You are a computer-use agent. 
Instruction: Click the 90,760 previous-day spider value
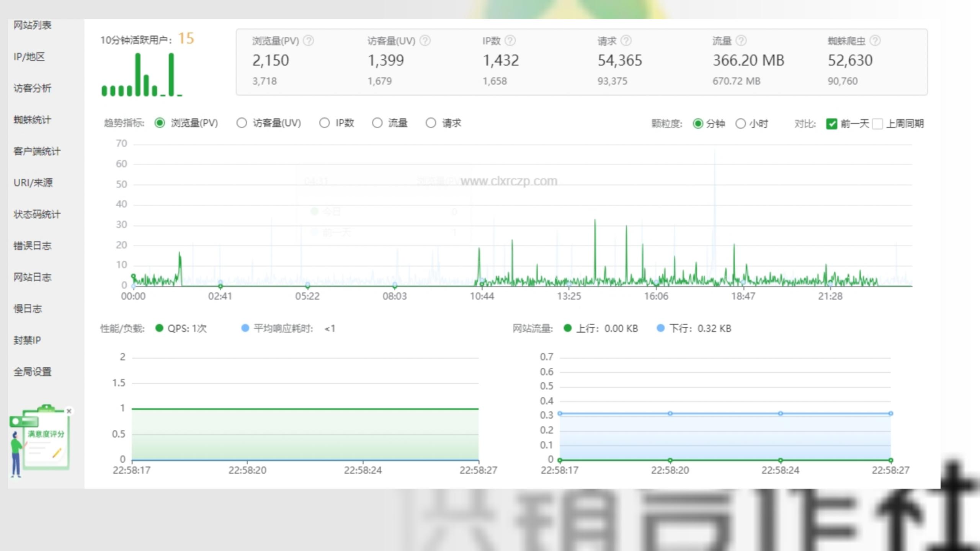coord(843,81)
